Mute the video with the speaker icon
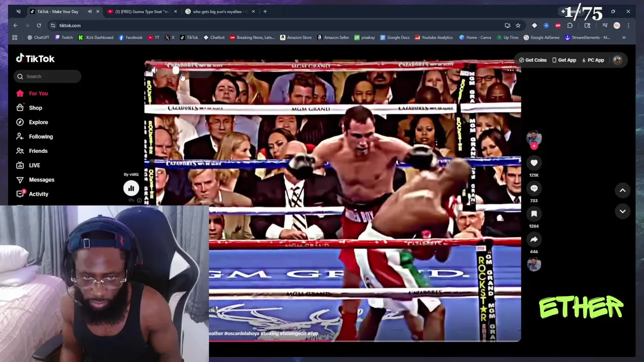The height and width of the screenshot is (362, 644). (153, 71)
